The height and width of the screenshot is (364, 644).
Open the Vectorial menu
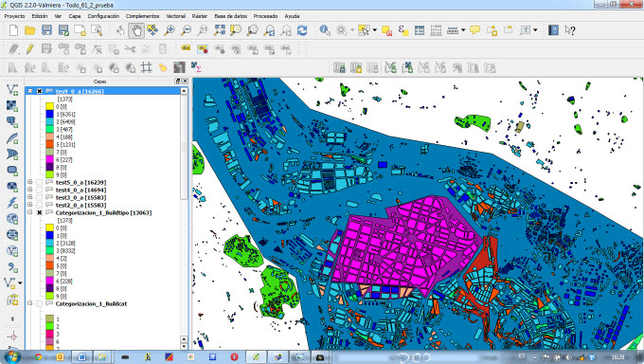[x=176, y=16]
